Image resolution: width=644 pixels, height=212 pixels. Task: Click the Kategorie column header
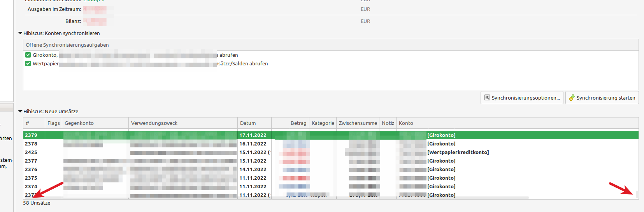[x=323, y=123]
